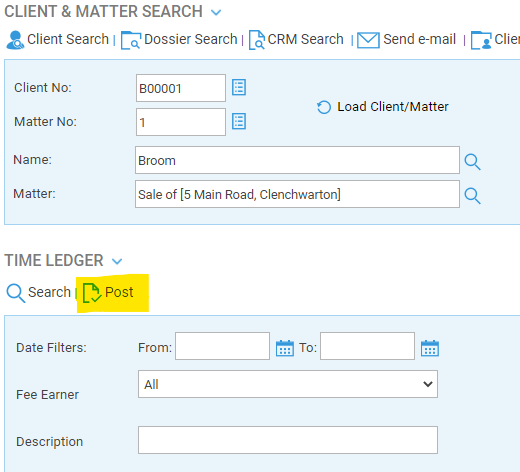Viewport: 520px width, 472px height.
Task: Open the Fee Earner dropdown
Action: (288, 384)
